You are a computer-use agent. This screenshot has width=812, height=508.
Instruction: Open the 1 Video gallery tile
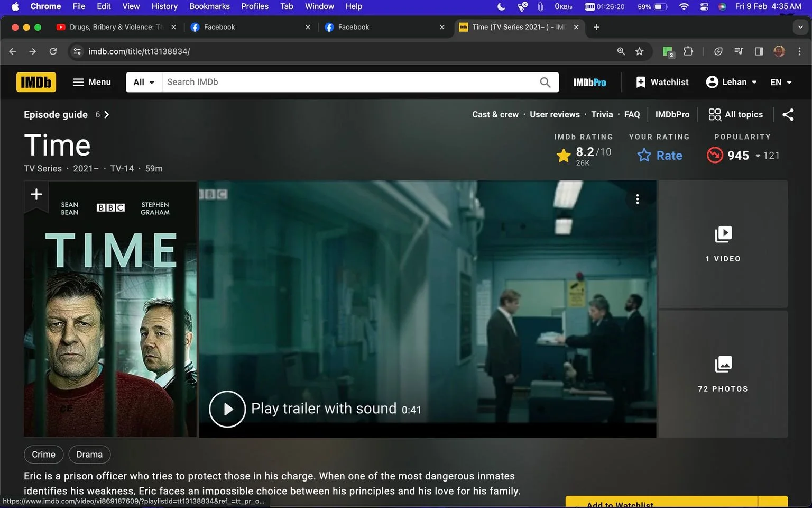click(x=723, y=244)
